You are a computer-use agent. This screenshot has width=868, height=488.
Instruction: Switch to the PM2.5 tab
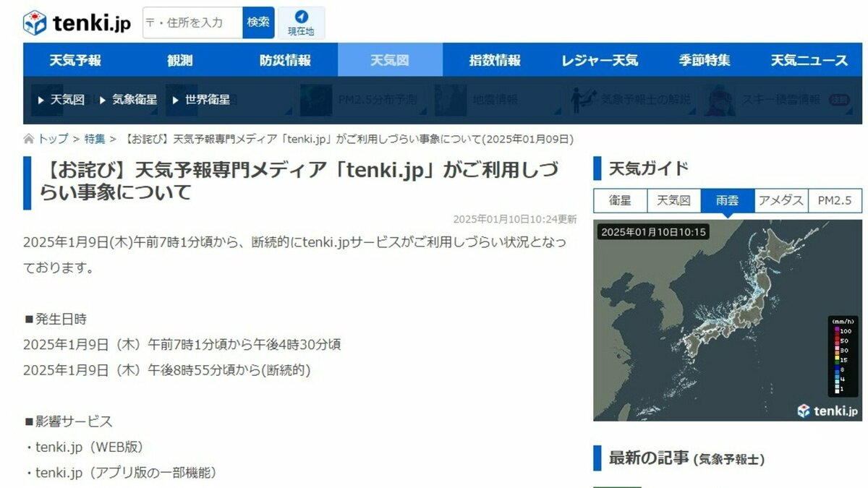click(835, 201)
